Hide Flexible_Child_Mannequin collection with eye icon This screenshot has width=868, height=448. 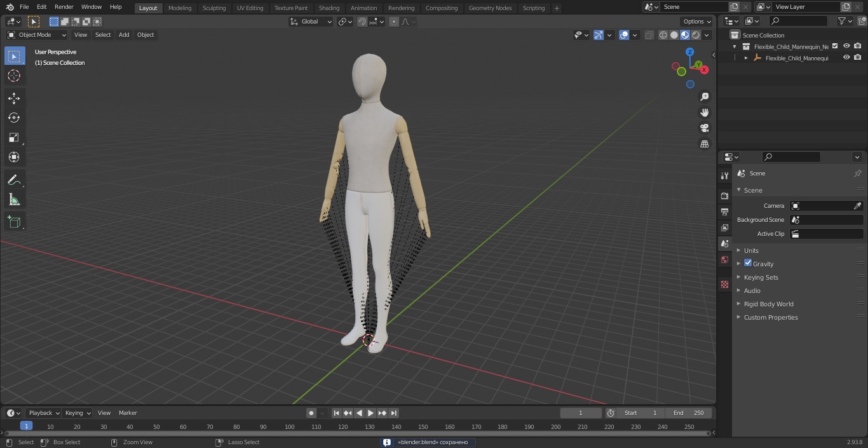pyautogui.click(x=846, y=46)
